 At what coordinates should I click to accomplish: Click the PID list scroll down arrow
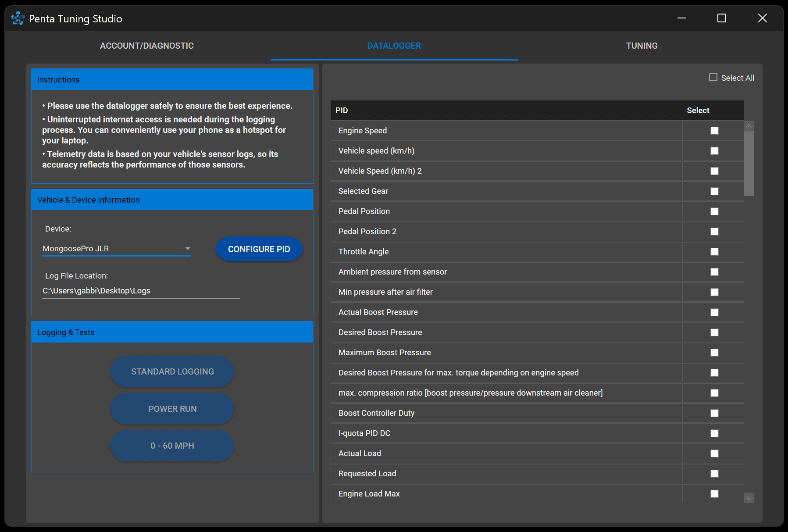tap(749, 498)
